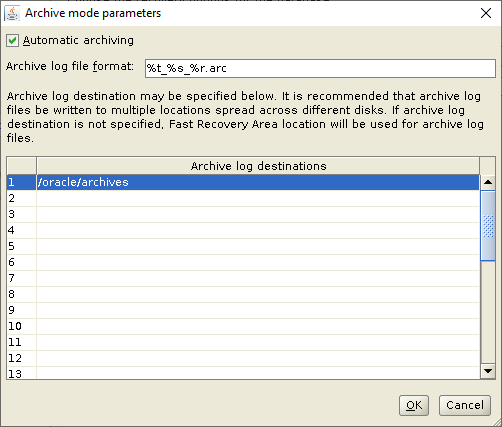This screenshot has height=427, width=502.
Task: Click row number 1 cell
Action: (21, 182)
